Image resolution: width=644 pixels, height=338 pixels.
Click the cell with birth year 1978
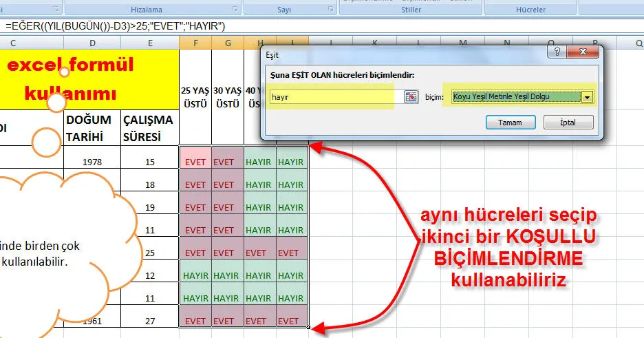[92, 162]
